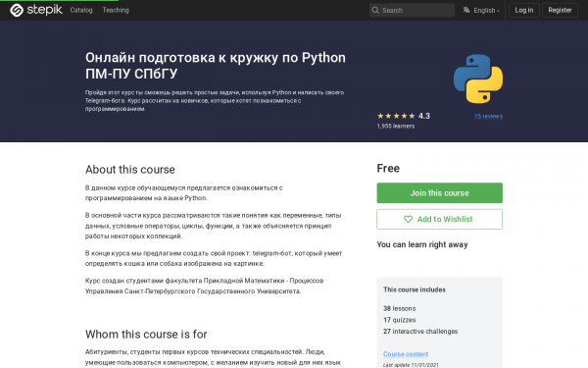Click the 27 interactive challenges entry
This screenshot has height=368, width=588.
coord(420,332)
